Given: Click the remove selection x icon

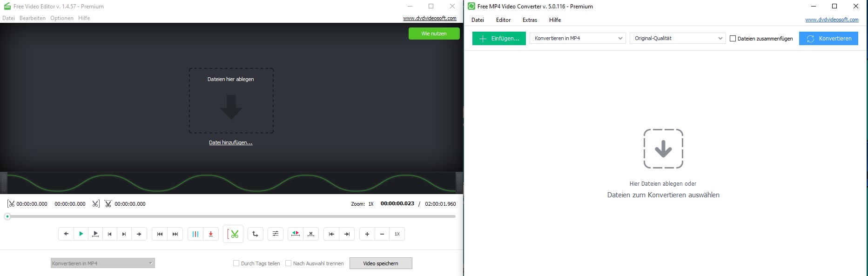Looking at the screenshot, I should pyautogui.click(x=311, y=234).
